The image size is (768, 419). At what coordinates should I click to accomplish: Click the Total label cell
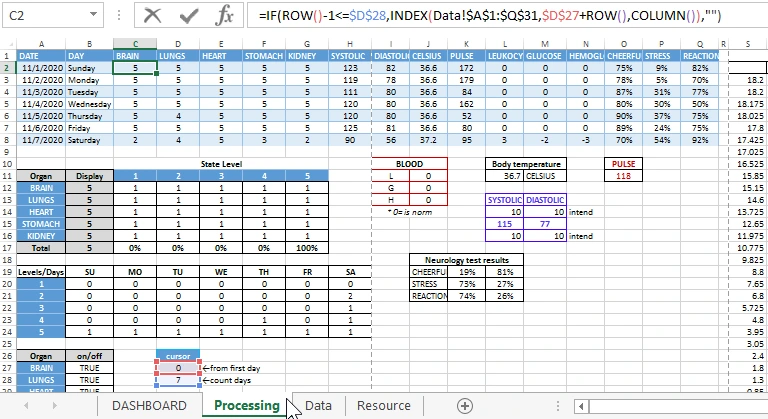click(41, 248)
